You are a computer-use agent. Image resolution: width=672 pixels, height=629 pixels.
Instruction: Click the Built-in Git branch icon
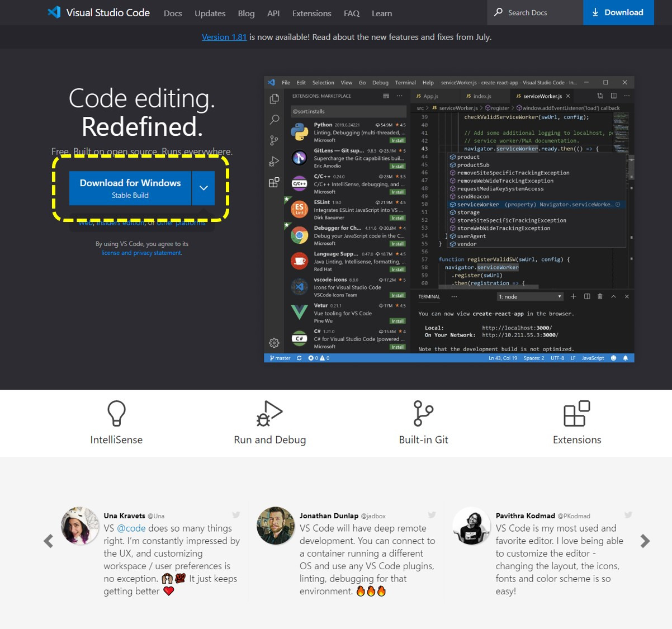click(423, 413)
